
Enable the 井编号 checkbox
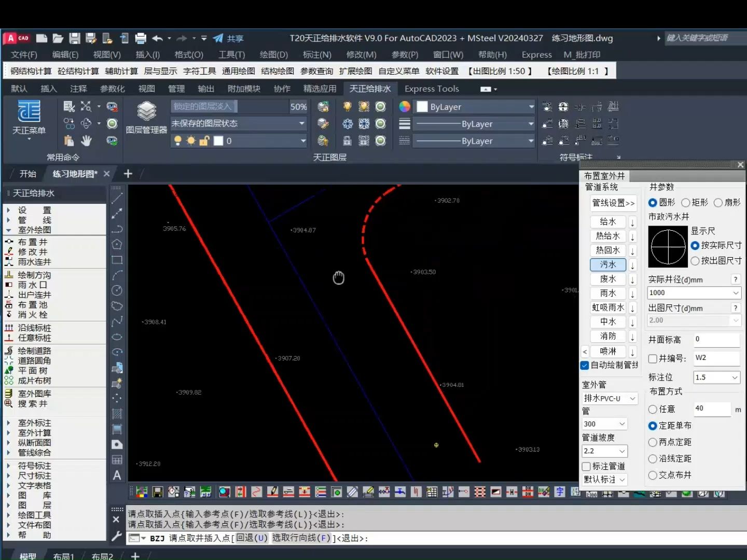653,358
